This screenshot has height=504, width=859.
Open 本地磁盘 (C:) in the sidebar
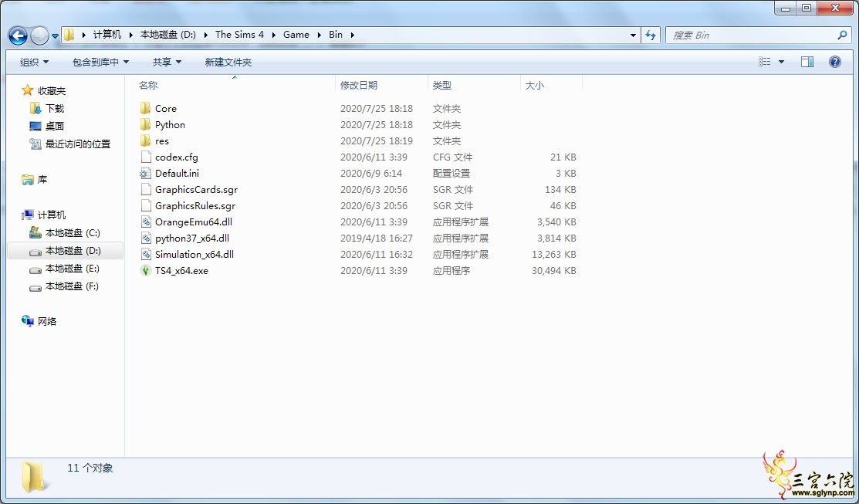click(x=73, y=233)
